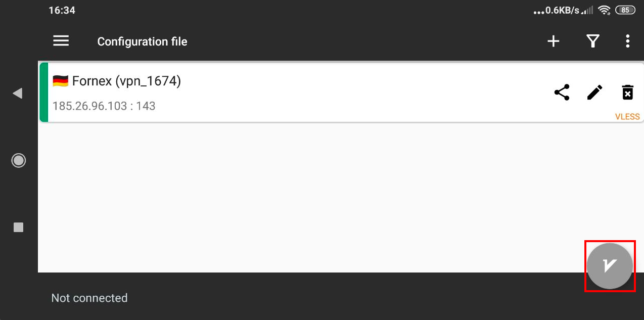Tap the "Not connected" status text
The image size is (644, 320).
(89, 298)
